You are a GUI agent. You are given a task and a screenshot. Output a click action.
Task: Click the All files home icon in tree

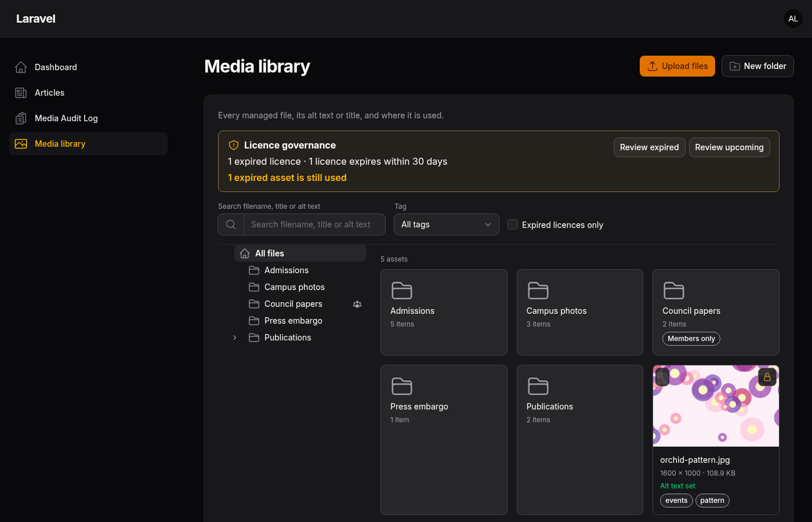coord(245,253)
